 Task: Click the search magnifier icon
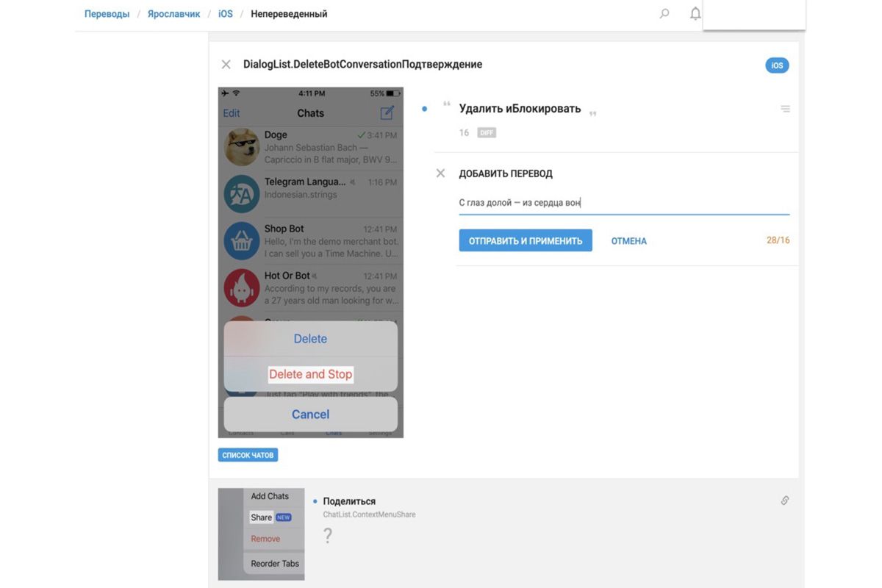664,14
